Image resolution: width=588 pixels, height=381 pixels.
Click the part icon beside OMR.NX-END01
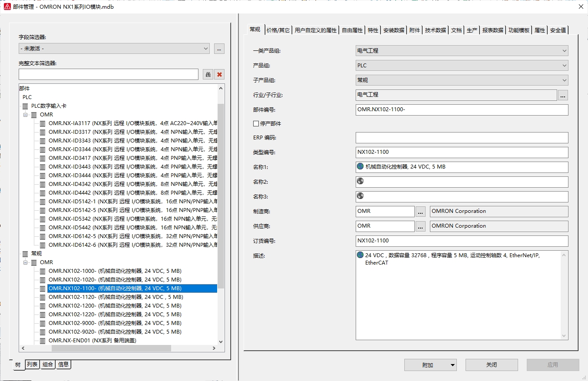43,341
